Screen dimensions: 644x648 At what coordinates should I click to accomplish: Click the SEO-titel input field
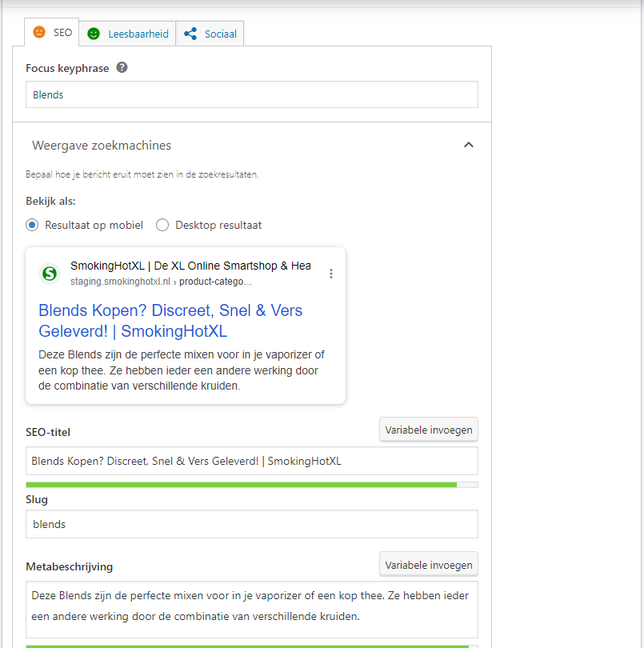(252, 461)
